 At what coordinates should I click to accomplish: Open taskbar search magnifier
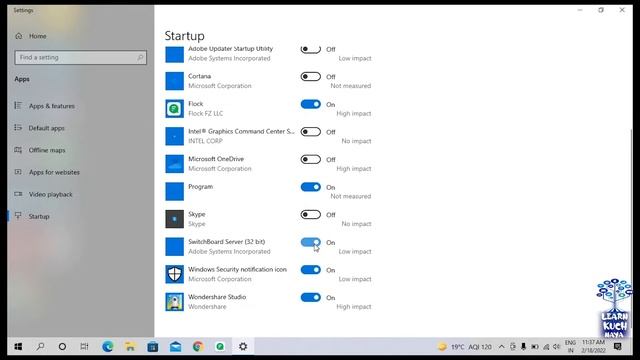point(40,347)
